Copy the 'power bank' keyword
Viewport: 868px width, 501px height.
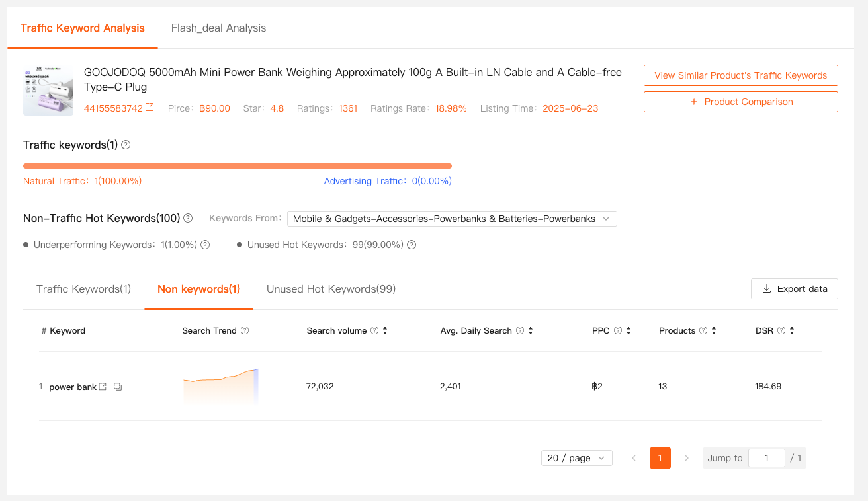[x=118, y=387]
